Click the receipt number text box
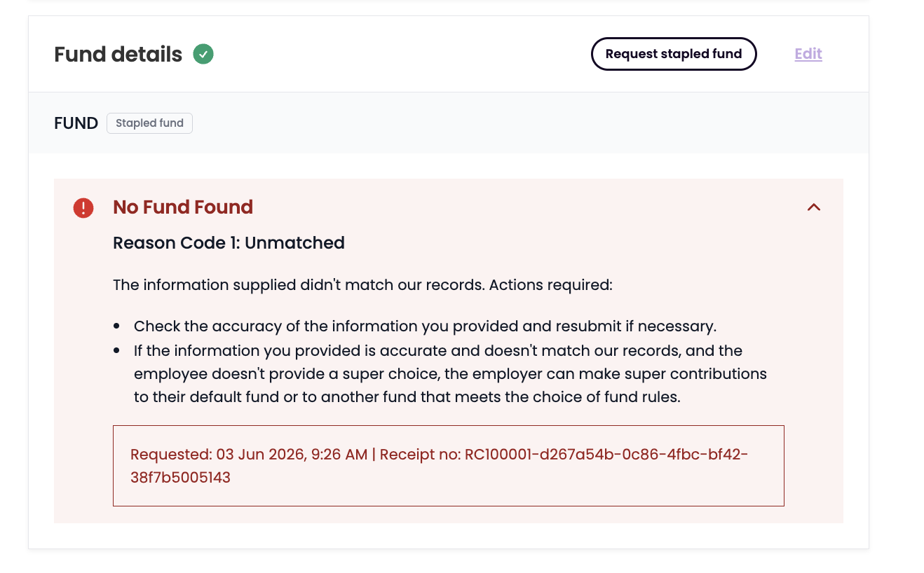This screenshot has width=924, height=573. 449,466
